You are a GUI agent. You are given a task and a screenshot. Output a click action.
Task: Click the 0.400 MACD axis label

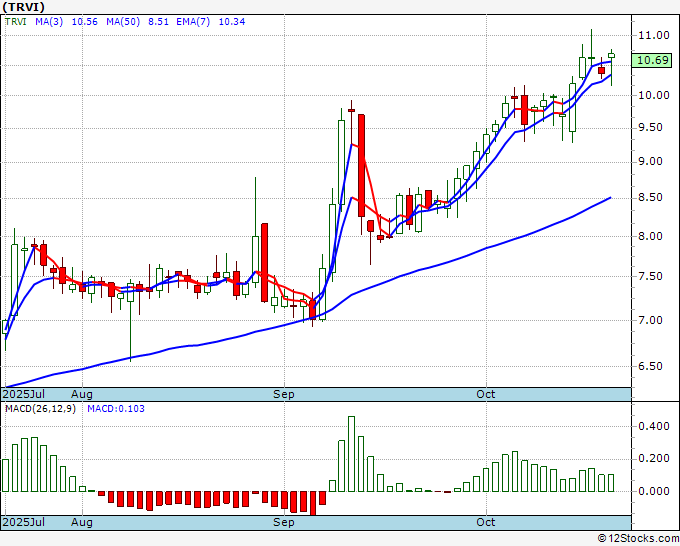pyautogui.click(x=654, y=426)
